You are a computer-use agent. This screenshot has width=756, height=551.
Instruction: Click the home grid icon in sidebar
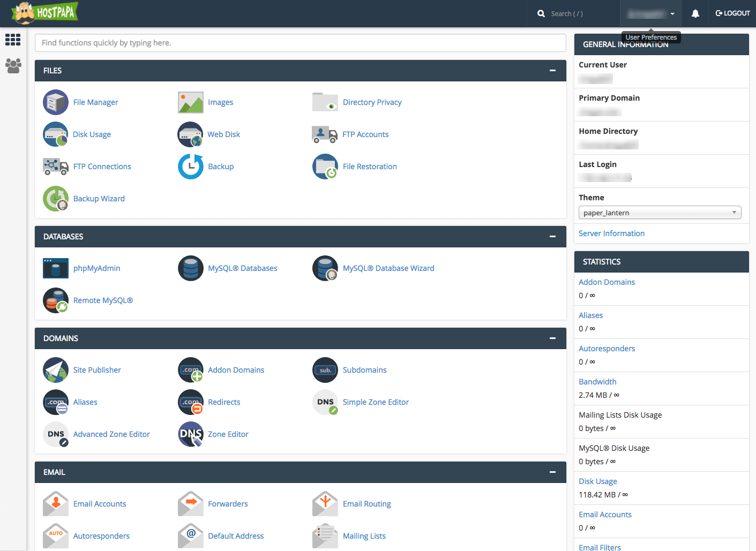13,40
